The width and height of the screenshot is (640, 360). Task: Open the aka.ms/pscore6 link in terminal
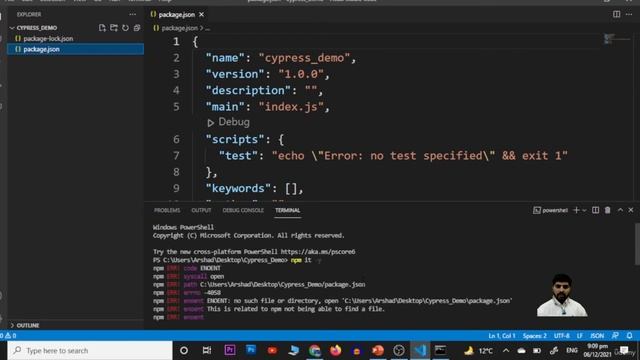(318, 252)
